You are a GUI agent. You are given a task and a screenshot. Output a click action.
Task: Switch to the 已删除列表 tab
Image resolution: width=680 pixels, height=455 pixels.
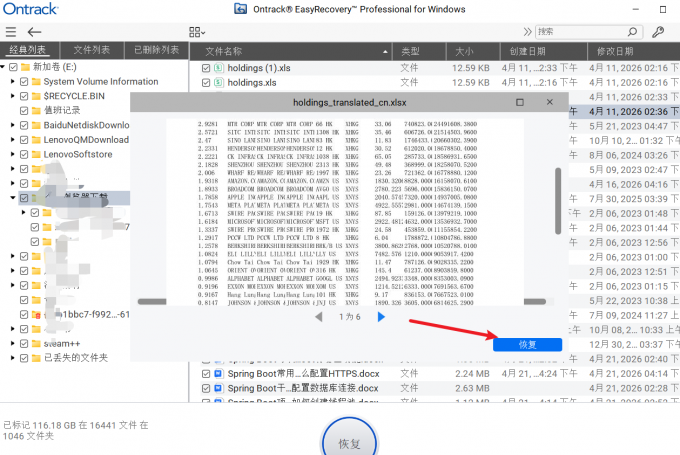click(156, 50)
